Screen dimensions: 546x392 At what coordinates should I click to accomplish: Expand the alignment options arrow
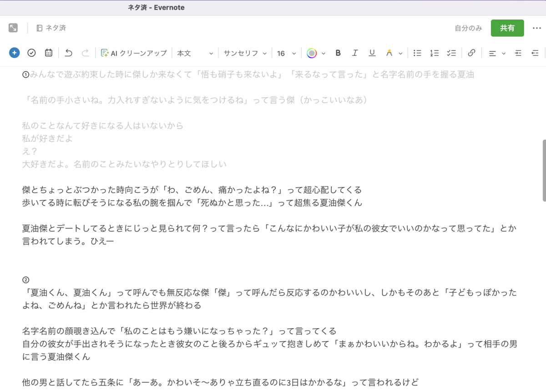pyautogui.click(x=504, y=53)
